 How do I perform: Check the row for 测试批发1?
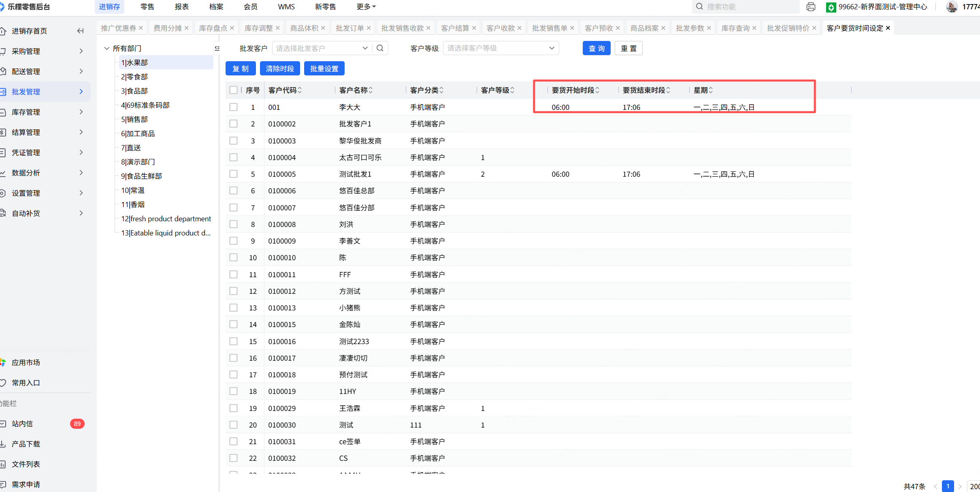click(x=233, y=174)
